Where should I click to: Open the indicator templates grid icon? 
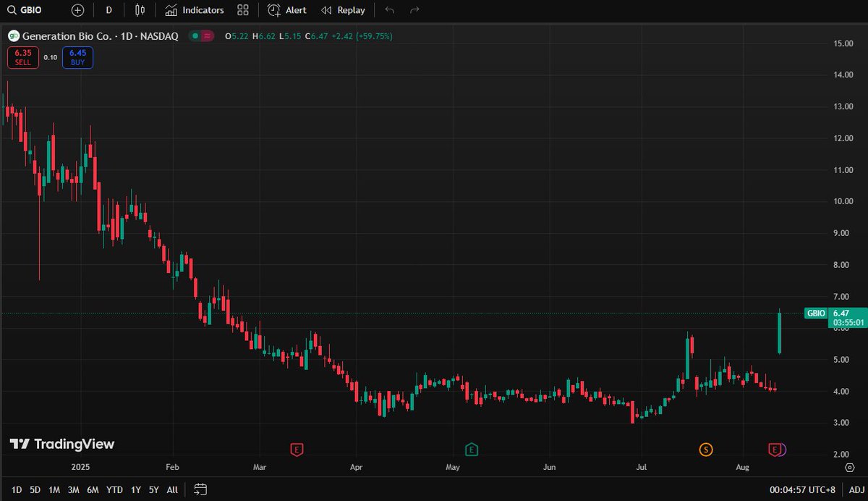(x=243, y=10)
